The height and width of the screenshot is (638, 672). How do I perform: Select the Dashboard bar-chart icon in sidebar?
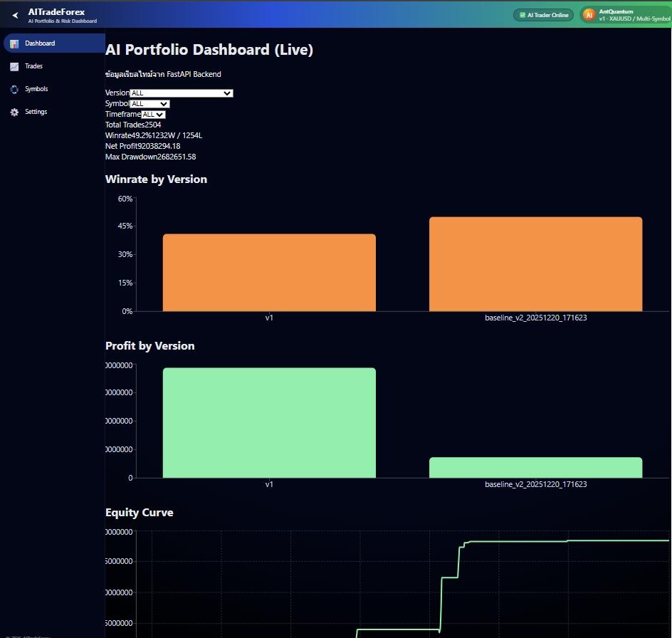pyautogui.click(x=14, y=43)
